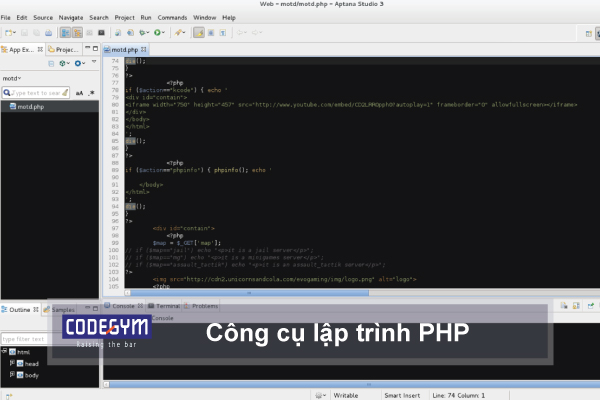Click the first Console toolbar icon

[x=564, y=305]
